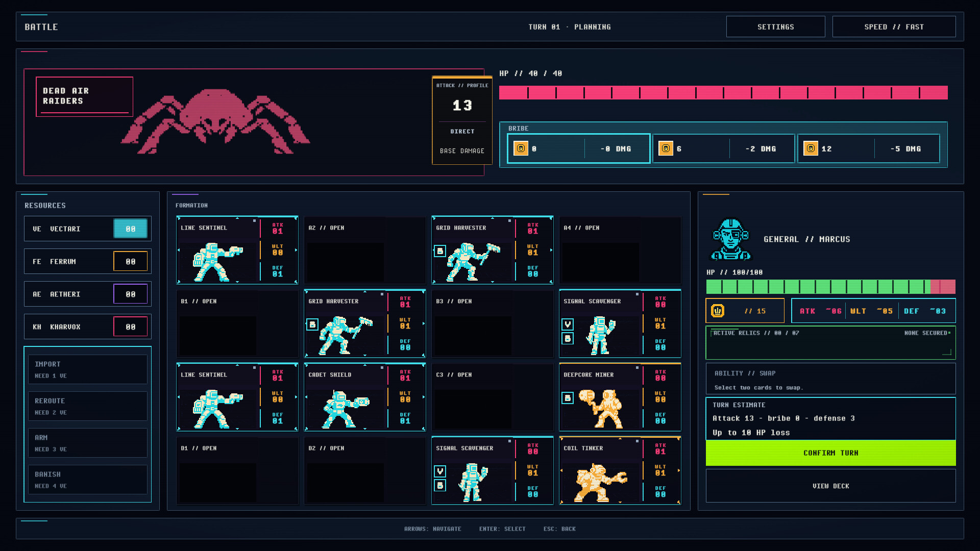Click the V badge on Signal Scavenger beside B3
Viewport: 980px width, 551px height.
coord(568,324)
